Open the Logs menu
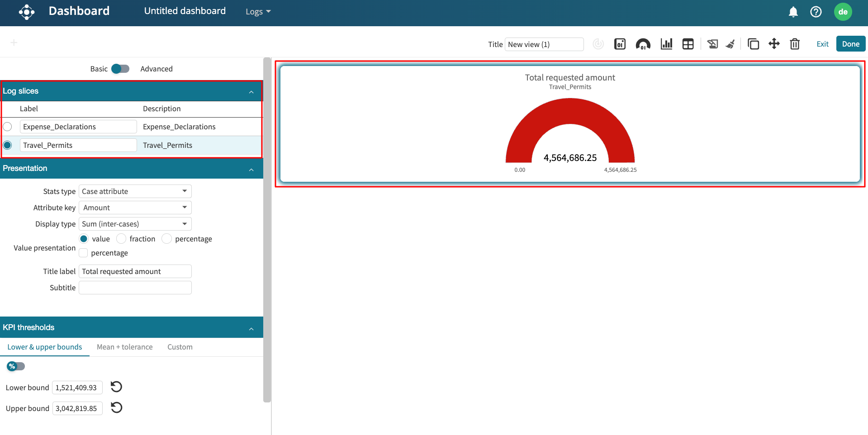 click(258, 12)
